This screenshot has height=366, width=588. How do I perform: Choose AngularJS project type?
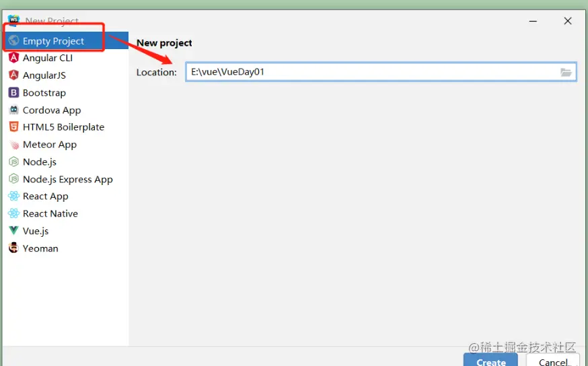pyautogui.click(x=66, y=75)
